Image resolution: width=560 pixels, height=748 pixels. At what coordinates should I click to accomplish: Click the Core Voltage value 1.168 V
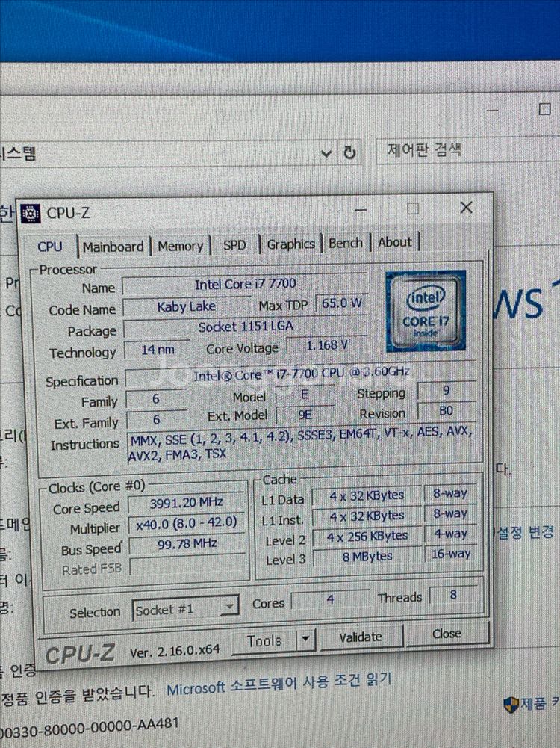[327, 345]
